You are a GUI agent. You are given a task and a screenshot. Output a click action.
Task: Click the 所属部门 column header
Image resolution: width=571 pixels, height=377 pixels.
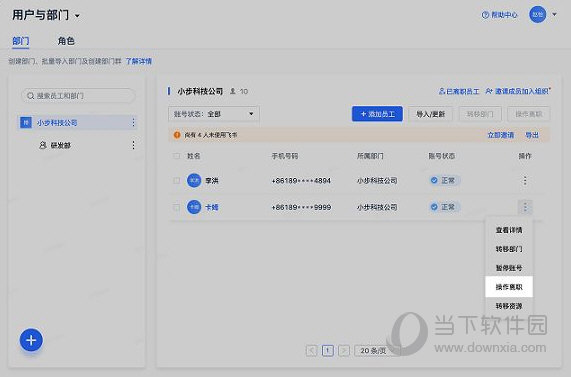[370, 156]
